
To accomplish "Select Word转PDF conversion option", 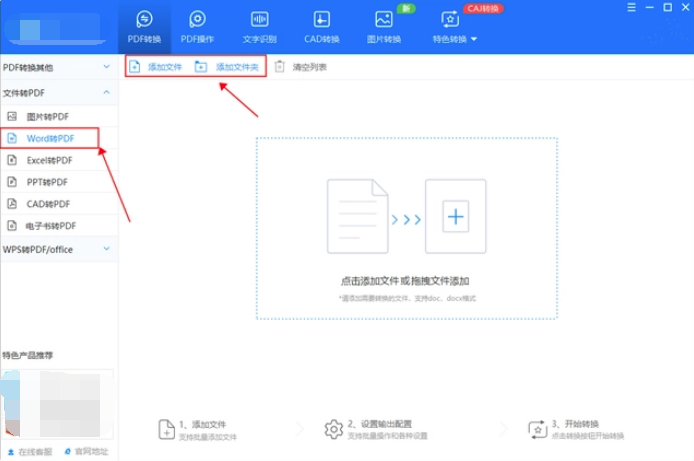I will click(50, 138).
